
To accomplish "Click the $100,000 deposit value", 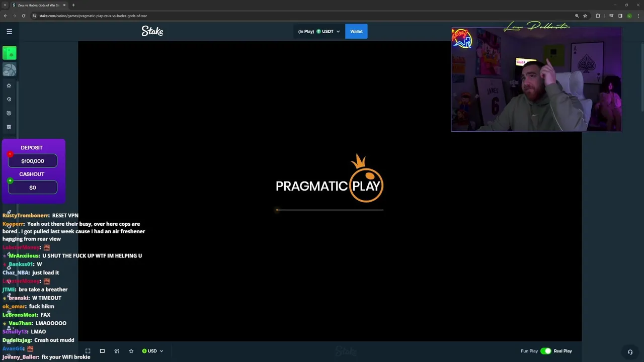I will 33,161.
